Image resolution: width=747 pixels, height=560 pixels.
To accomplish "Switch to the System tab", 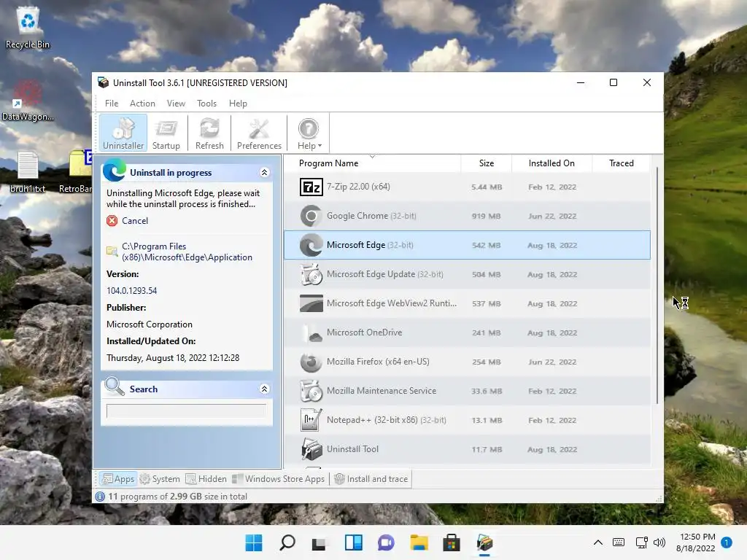I will click(x=160, y=478).
